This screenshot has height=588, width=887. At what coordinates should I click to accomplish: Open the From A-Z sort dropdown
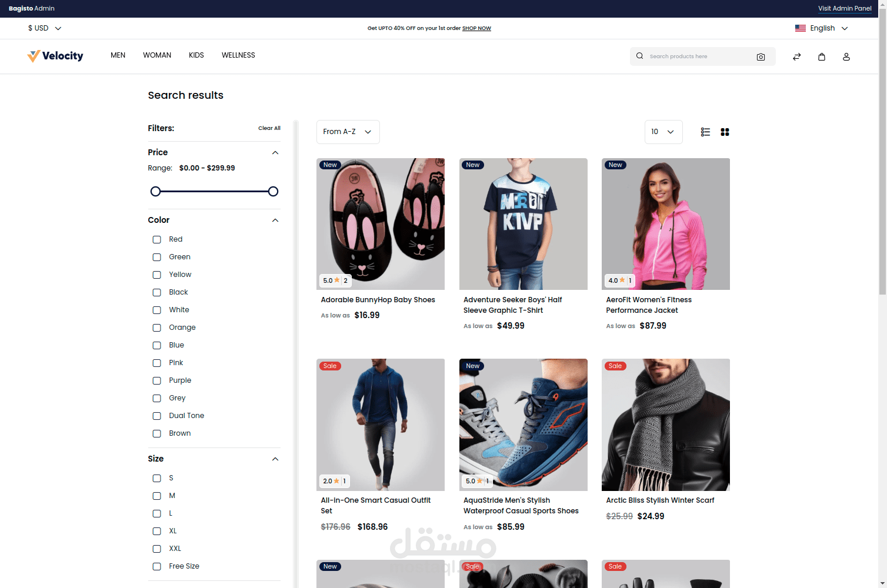click(348, 132)
